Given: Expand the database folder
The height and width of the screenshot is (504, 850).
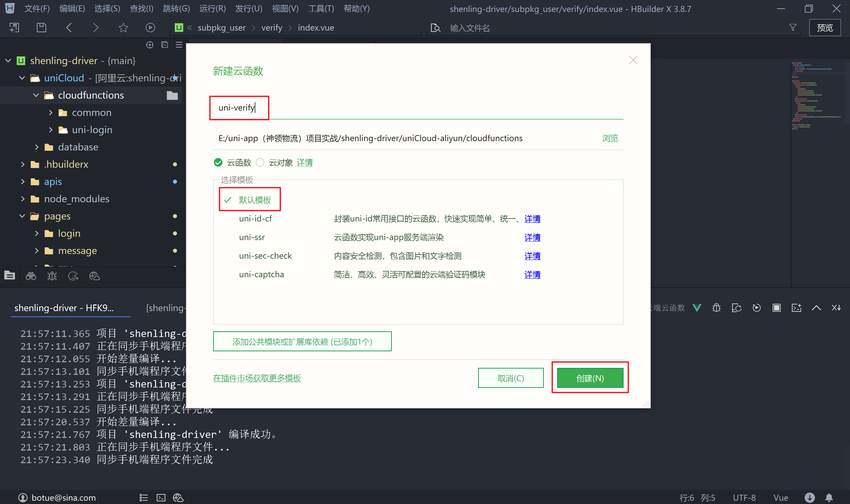Looking at the screenshot, I should [x=37, y=147].
